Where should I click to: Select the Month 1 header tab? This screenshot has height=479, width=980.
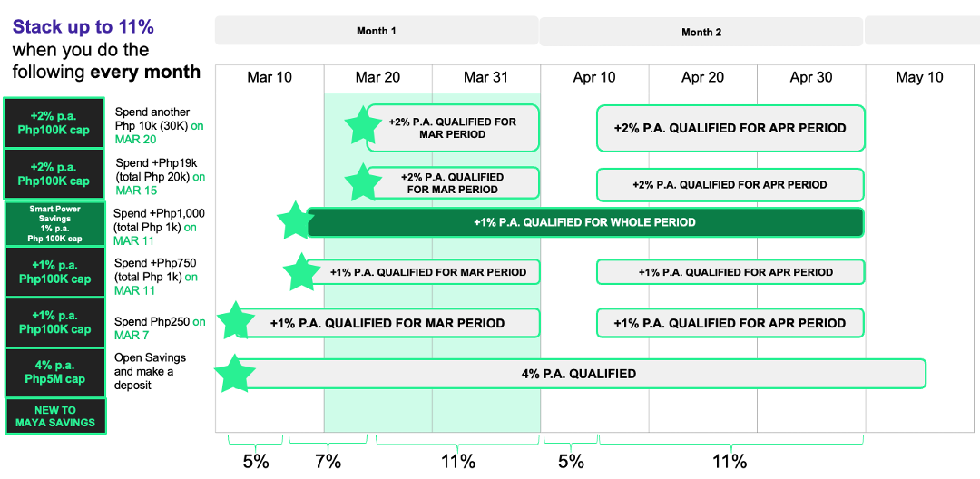377,31
